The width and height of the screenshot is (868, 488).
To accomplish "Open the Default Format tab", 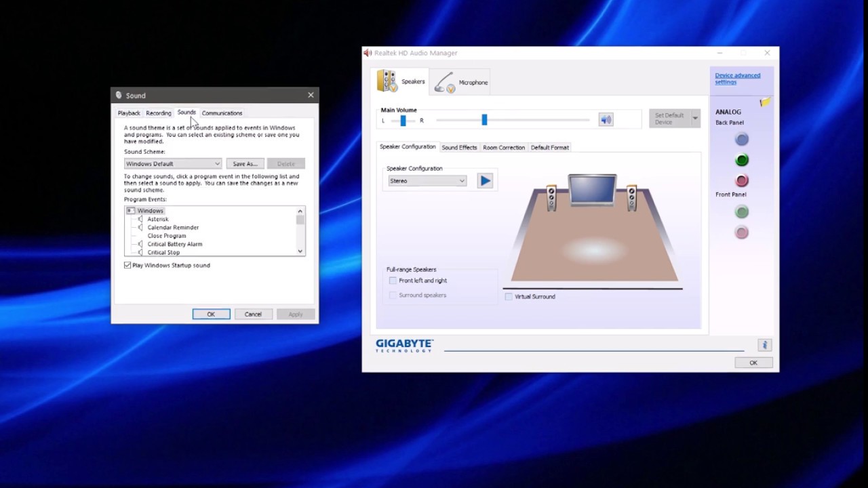I will point(550,147).
